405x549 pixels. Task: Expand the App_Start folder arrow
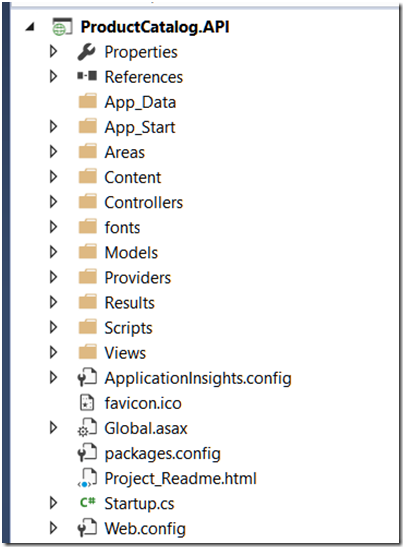(x=54, y=126)
